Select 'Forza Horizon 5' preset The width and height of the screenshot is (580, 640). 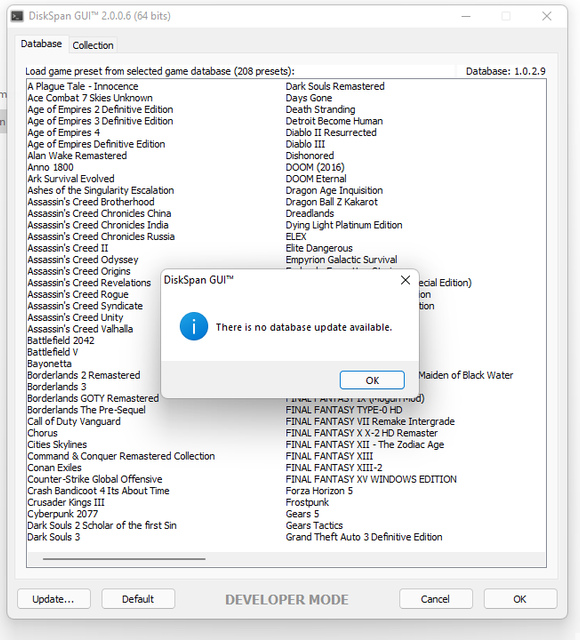coord(319,491)
